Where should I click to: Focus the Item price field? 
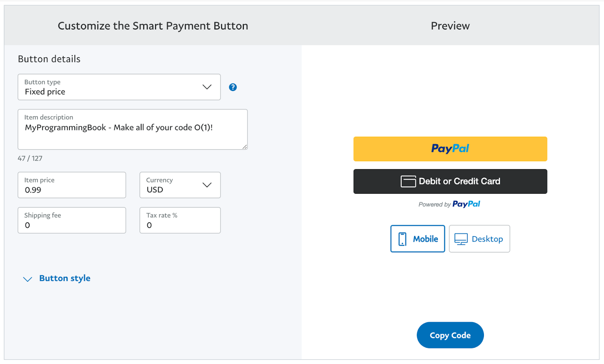[x=72, y=185]
